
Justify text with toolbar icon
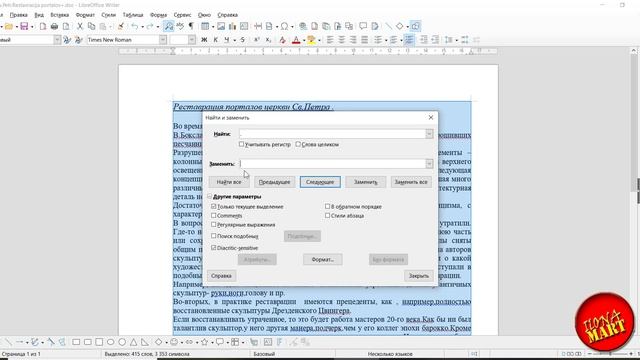[x=364, y=40]
